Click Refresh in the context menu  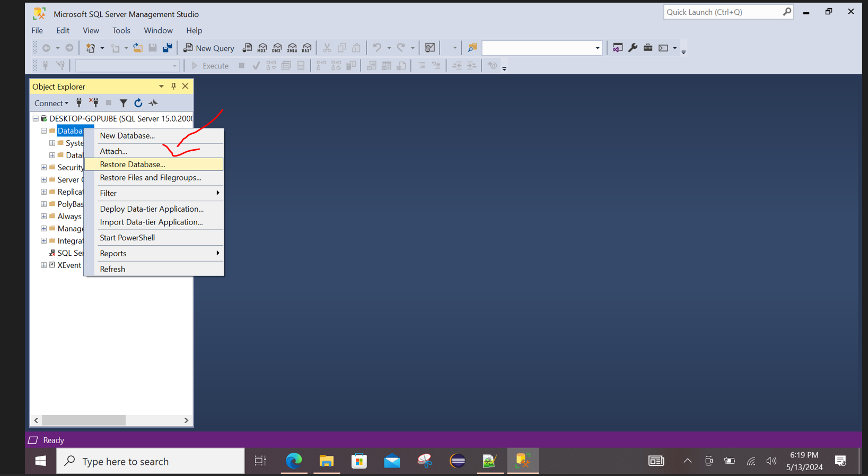point(154,269)
